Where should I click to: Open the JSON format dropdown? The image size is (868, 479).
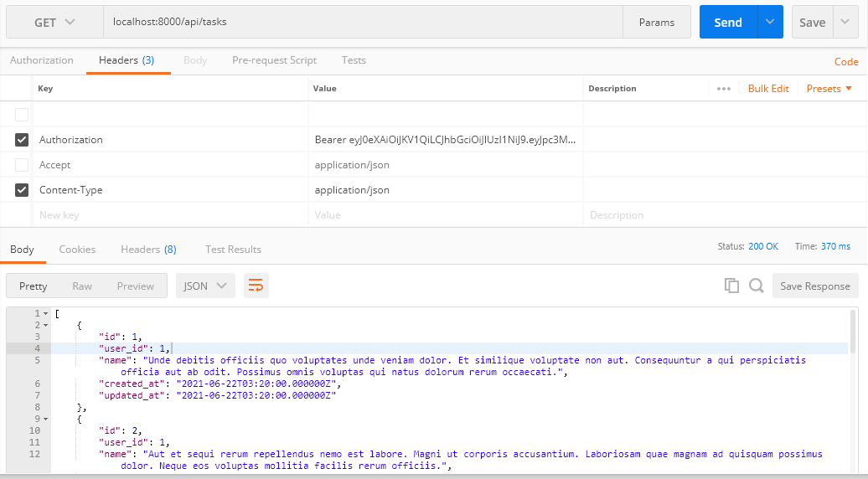pyautogui.click(x=205, y=286)
